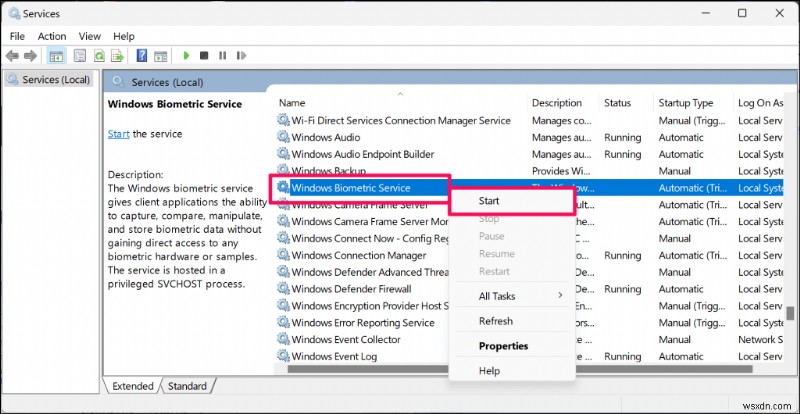Click the gear icon beside Windows Audio

pos(283,137)
